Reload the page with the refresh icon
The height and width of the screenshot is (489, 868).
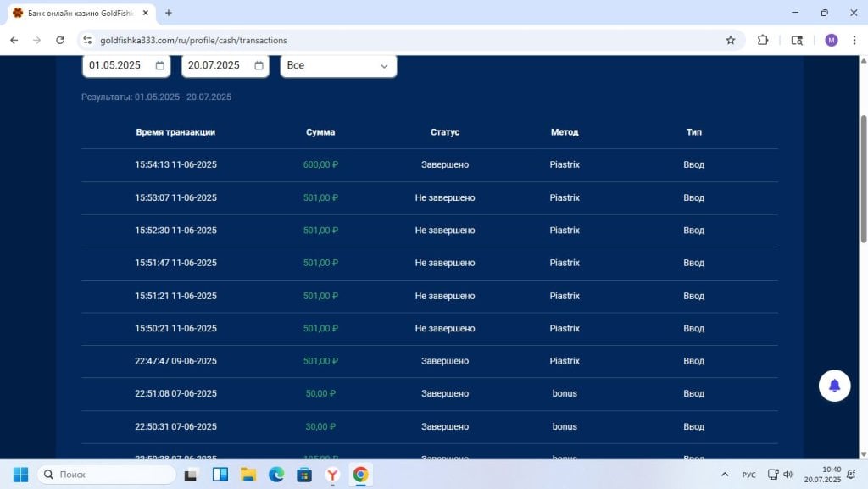(x=60, y=40)
